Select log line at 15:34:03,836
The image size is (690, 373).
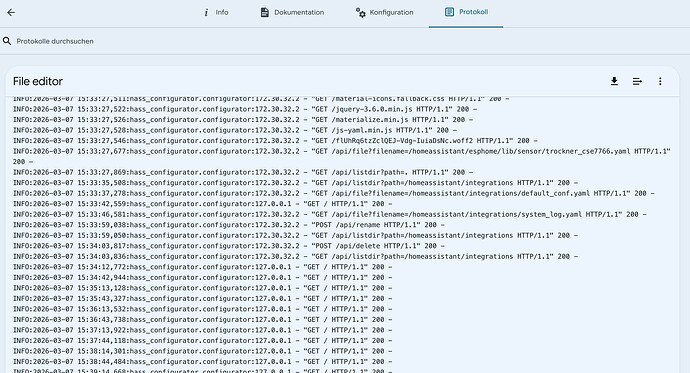[x=295, y=257]
